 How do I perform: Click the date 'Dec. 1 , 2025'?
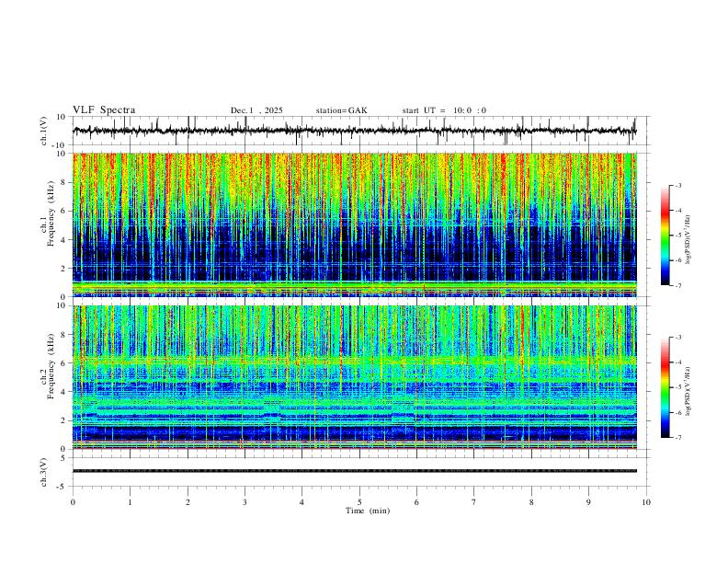point(256,110)
